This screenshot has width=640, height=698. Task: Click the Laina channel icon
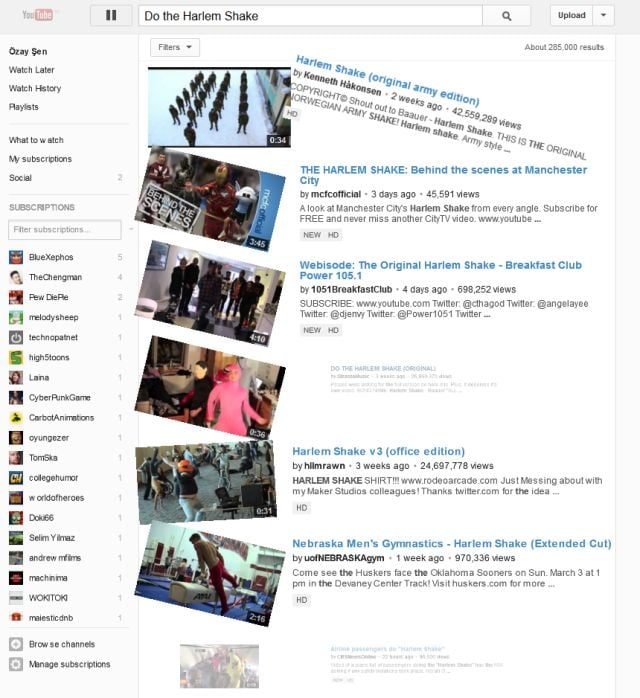pos(16,377)
